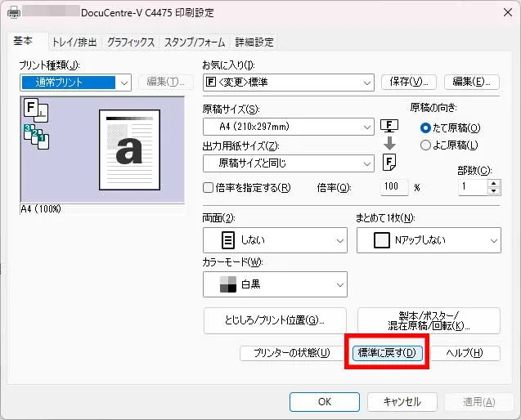The image size is (521, 420).
Task: Click the original size monitor icon
Action: [390, 127]
